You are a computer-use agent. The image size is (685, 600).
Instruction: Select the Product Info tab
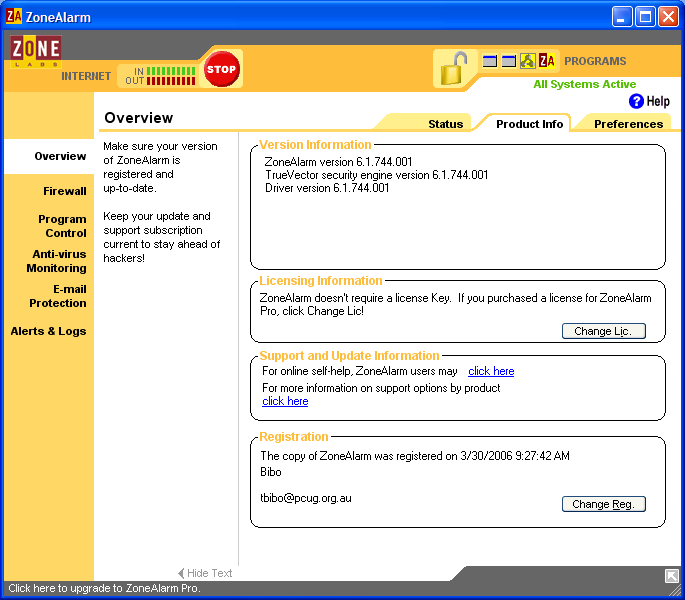click(x=529, y=124)
